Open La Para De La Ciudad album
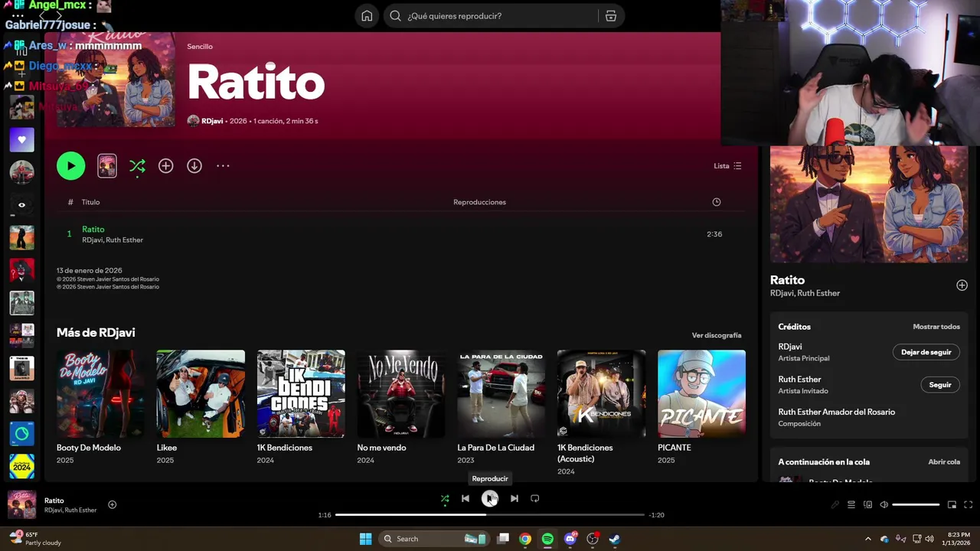Viewport: 980px width, 551px height. click(501, 408)
